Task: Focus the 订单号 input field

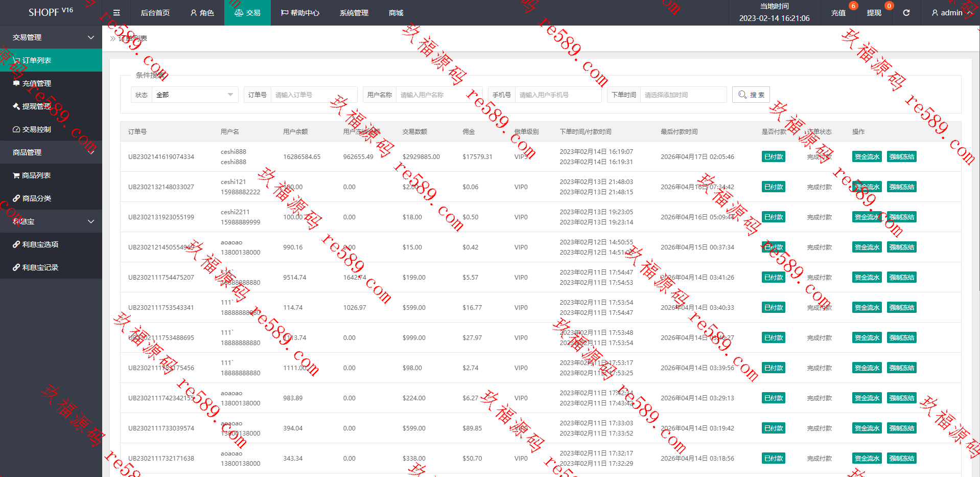Action: pyautogui.click(x=314, y=95)
